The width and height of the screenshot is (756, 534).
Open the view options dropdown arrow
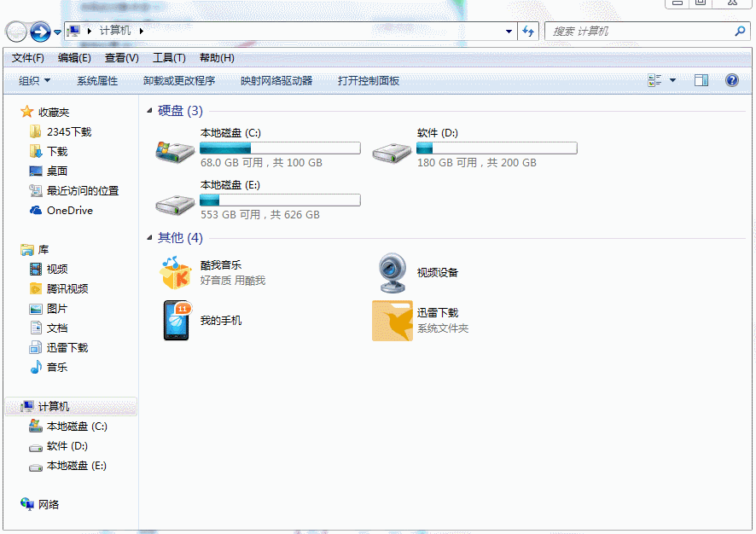[x=672, y=80]
